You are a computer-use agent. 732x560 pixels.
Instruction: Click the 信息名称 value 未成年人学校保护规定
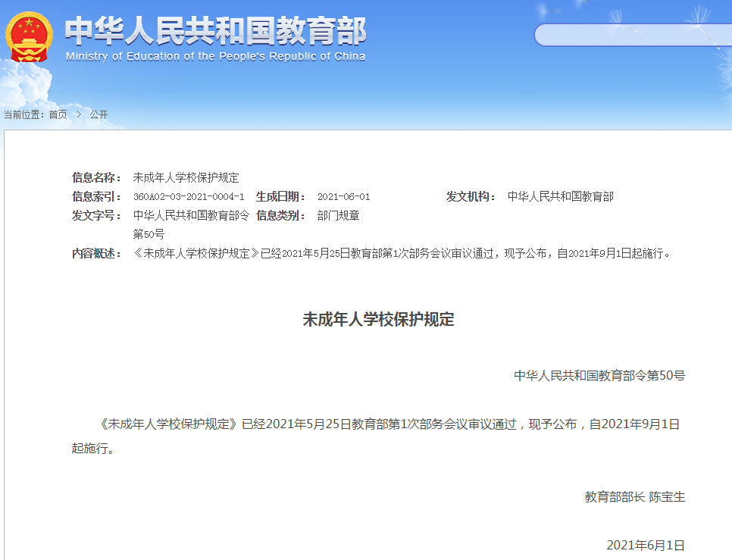click(186, 177)
